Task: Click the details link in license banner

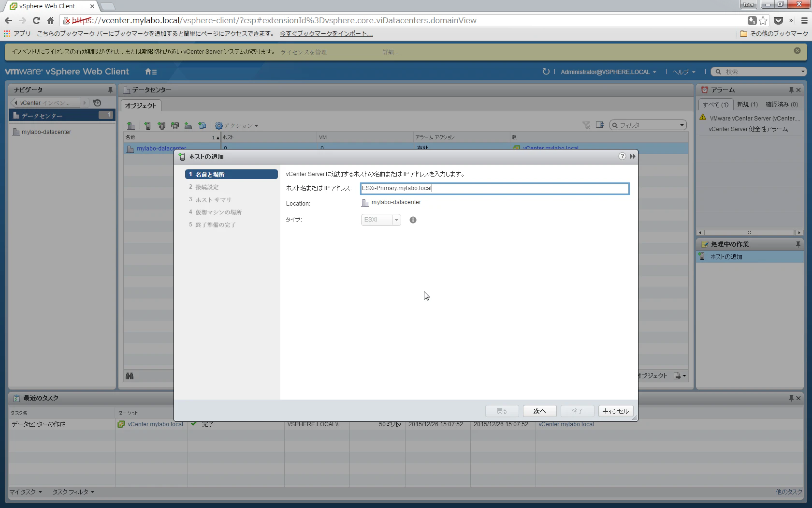Action: (x=390, y=52)
